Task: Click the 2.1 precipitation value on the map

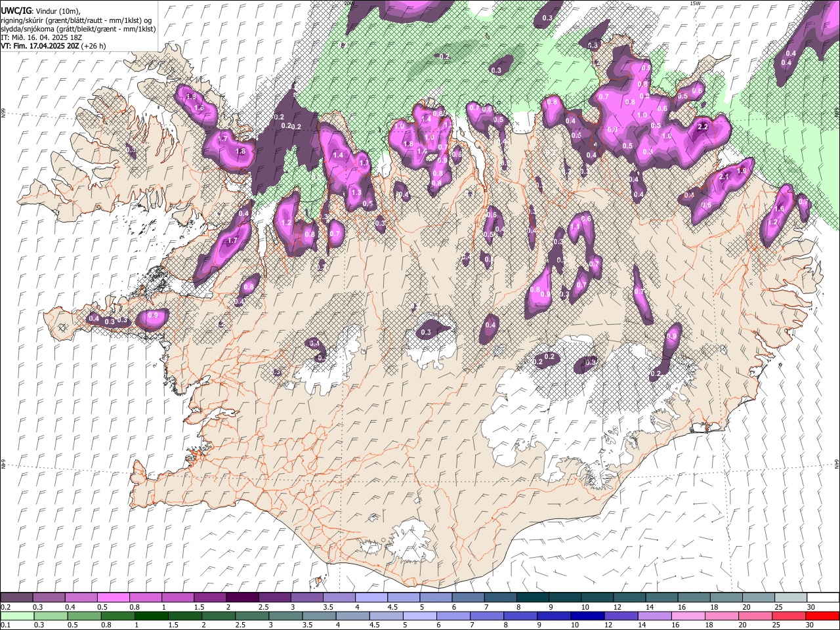Action: tap(724, 177)
